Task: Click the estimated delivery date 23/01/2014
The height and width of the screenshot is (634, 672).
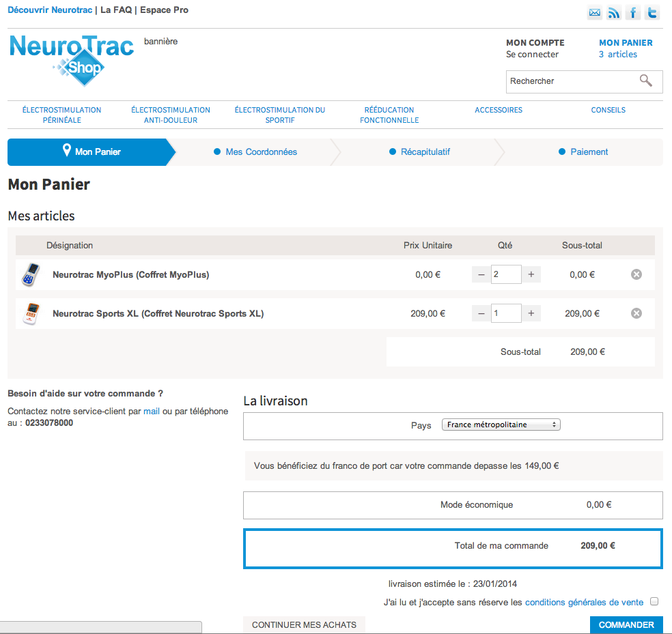Action: click(x=495, y=584)
